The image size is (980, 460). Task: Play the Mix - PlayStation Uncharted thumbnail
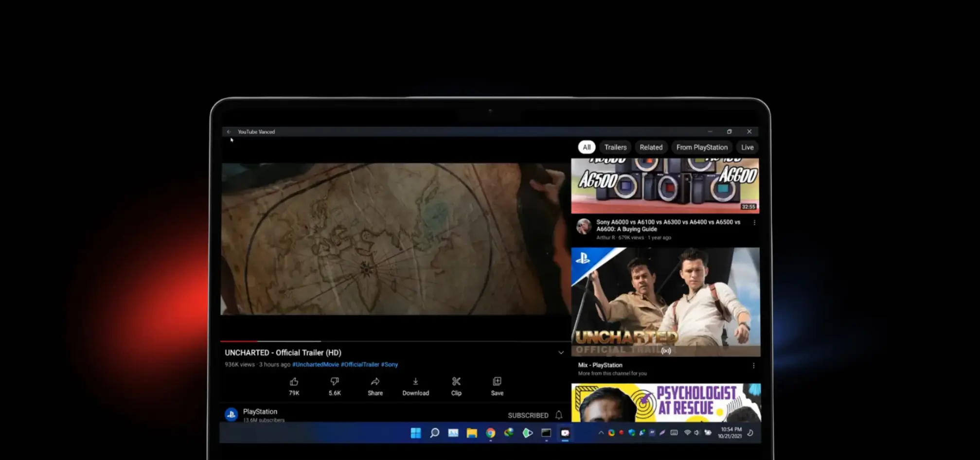pos(665,302)
